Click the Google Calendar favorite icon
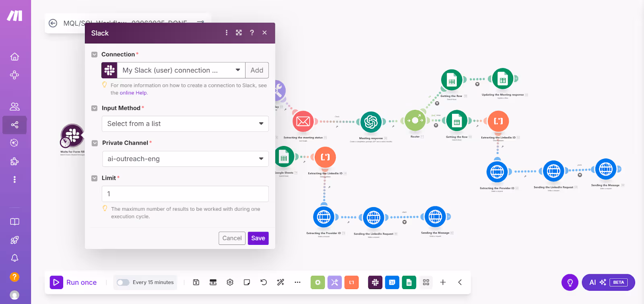The image size is (644, 304). (392, 282)
